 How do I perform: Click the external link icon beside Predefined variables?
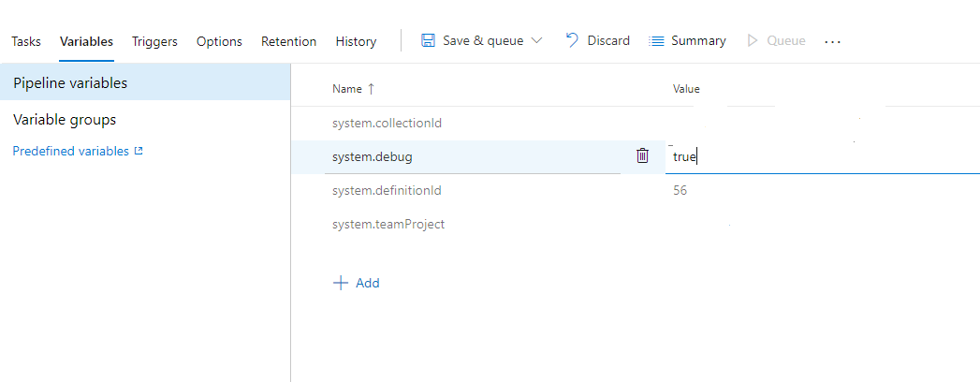(139, 151)
